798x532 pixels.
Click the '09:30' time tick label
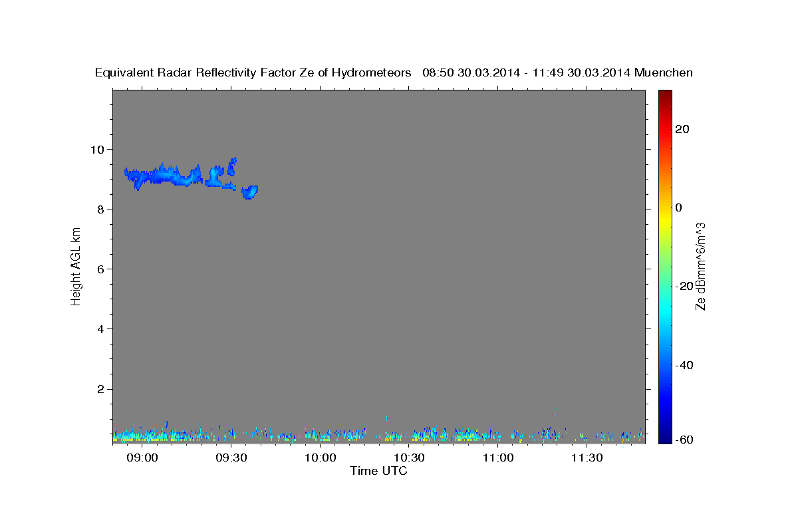tap(231, 458)
